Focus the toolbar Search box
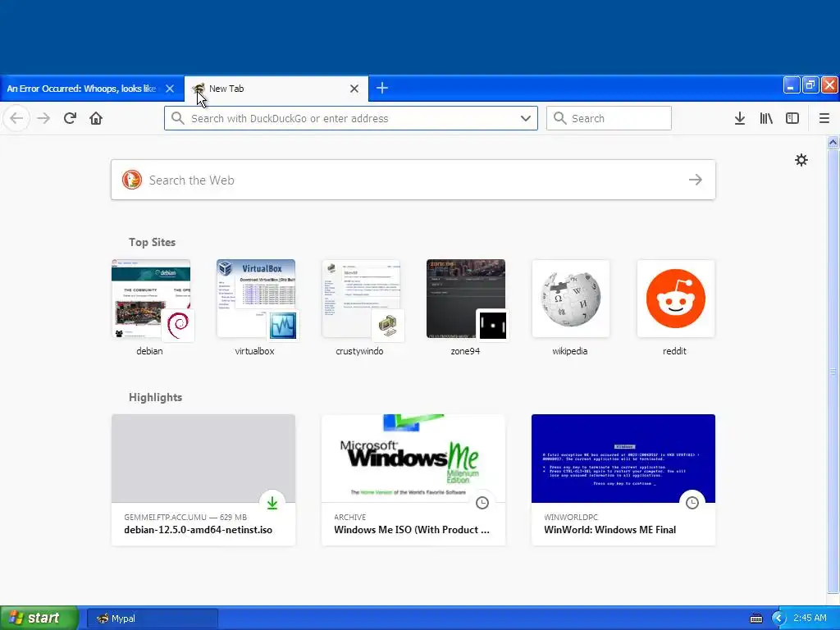This screenshot has height=630, width=840. pos(609,118)
